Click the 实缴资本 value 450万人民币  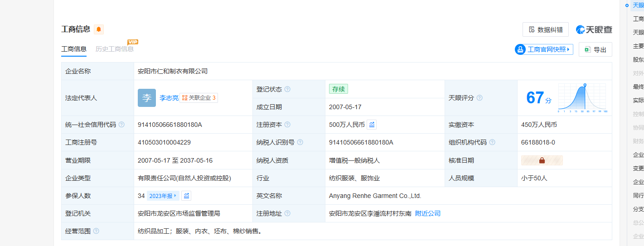click(x=539, y=125)
